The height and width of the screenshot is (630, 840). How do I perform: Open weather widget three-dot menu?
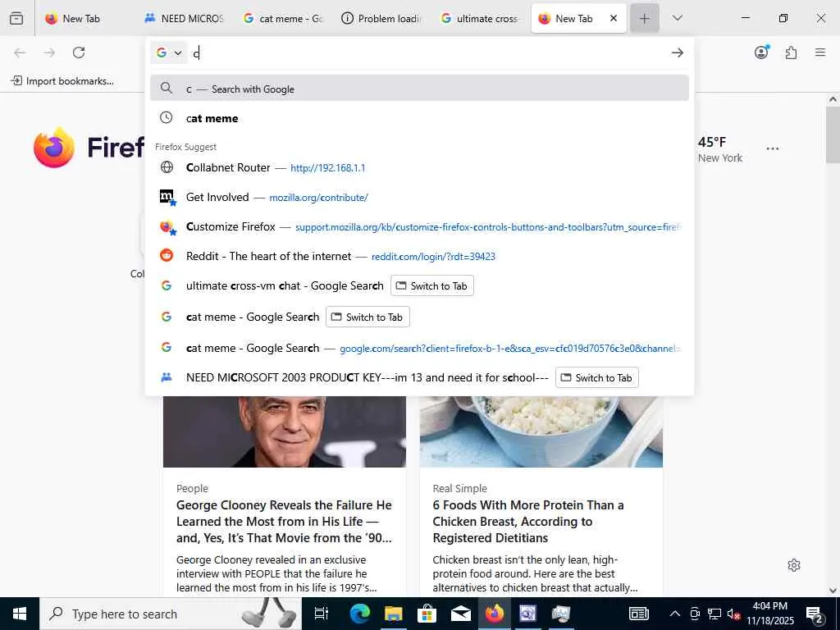(x=773, y=148)
